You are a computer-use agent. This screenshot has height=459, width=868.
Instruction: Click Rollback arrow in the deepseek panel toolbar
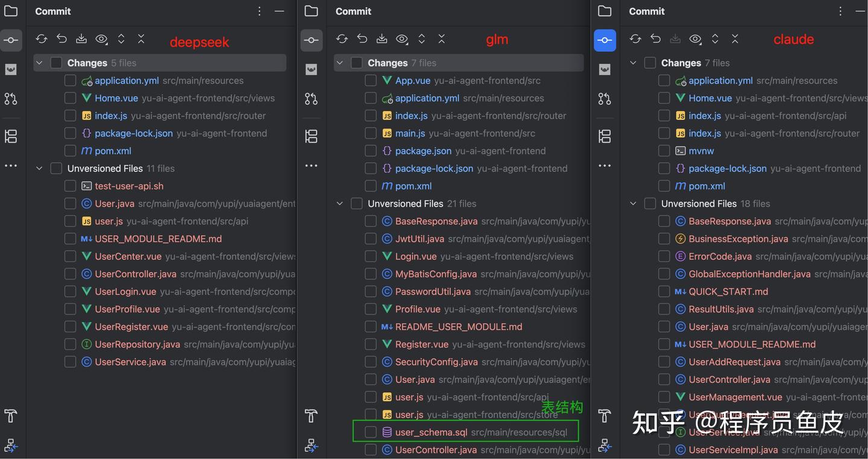(61, 39)
